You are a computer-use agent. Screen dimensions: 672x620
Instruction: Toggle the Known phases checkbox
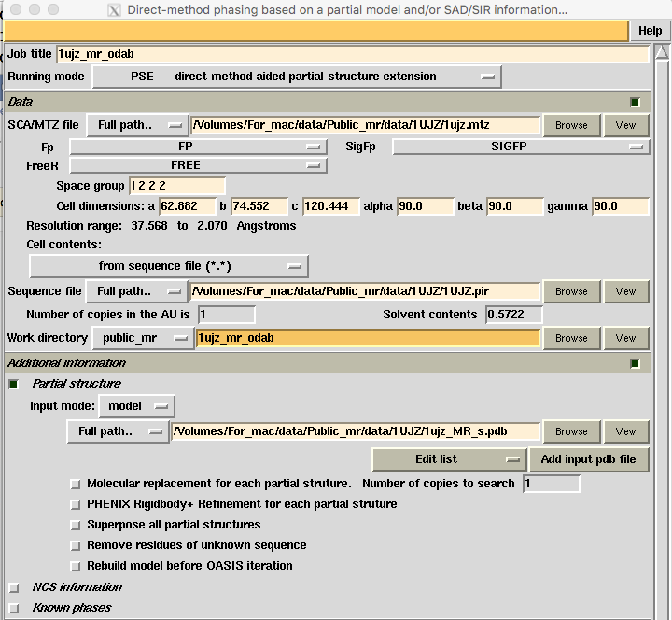tap(14, 608)
